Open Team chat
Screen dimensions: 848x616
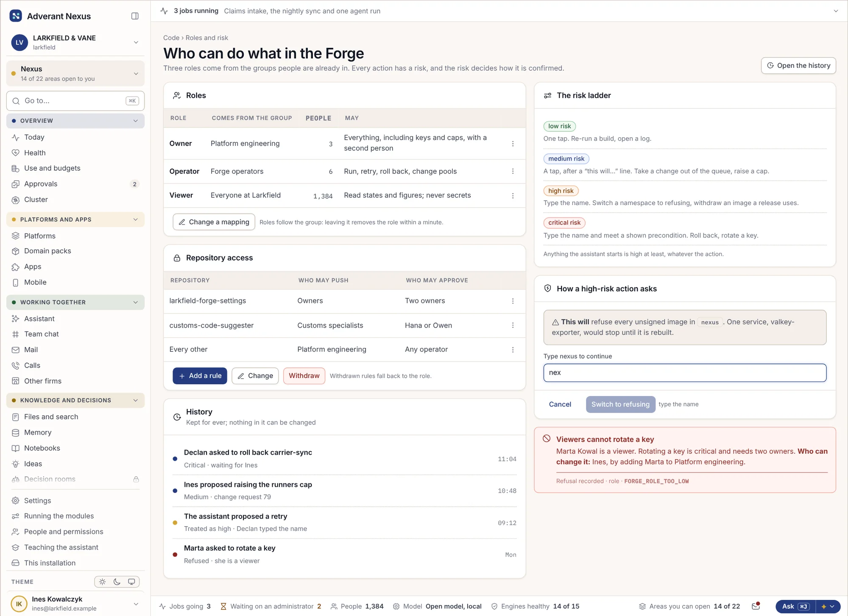point(75,334)
